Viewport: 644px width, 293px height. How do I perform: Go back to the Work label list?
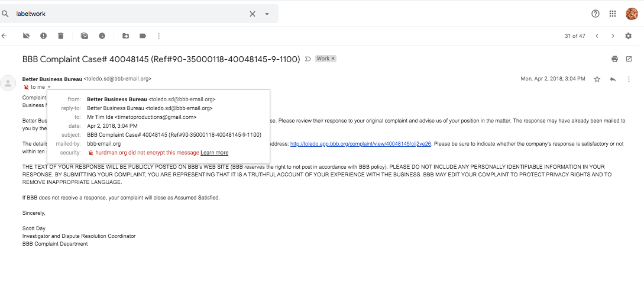click(5, 36)
